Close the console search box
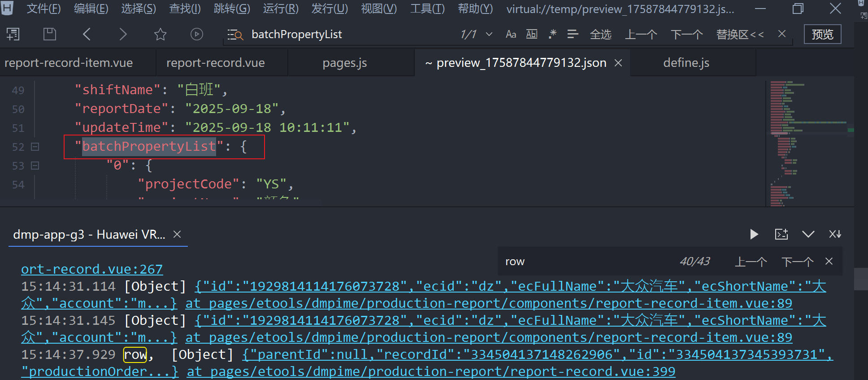 tap(829, 261)
